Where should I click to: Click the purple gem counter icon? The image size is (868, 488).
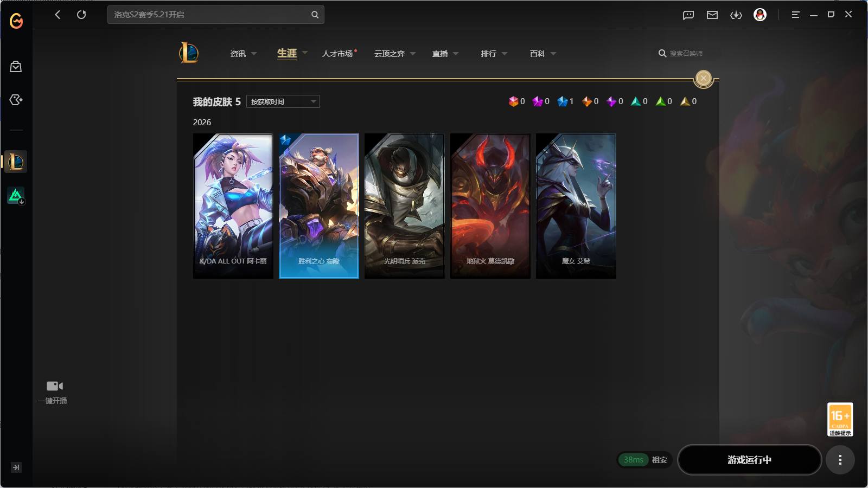tap(538, 101)
